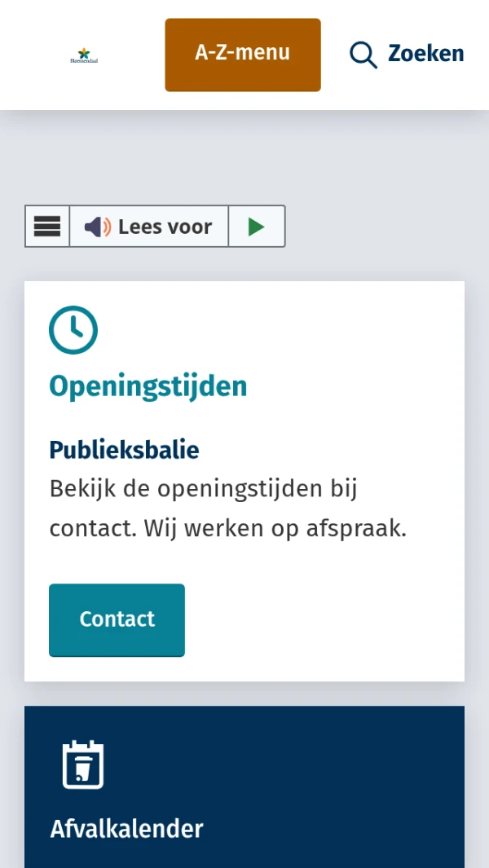Viewport: 489px width, 868px height.
Task: Click the teal clock icon above Openingstijden
Action: coord(73,330)
